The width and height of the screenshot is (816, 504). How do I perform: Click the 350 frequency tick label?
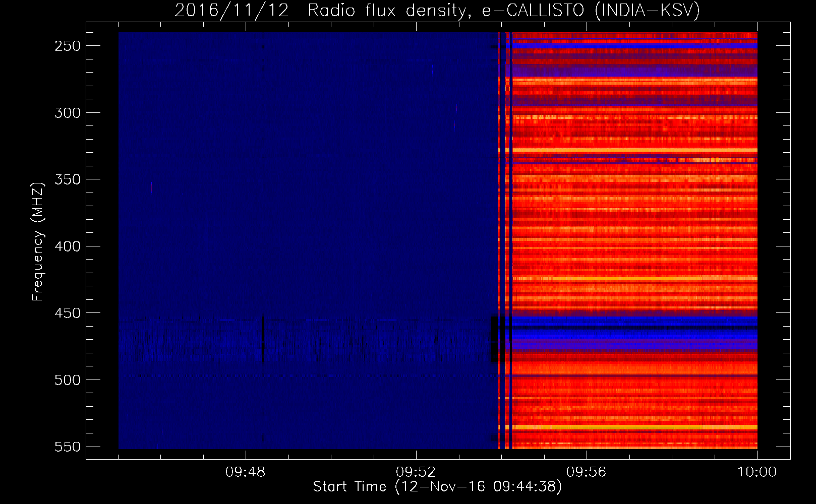pos(68,180)
